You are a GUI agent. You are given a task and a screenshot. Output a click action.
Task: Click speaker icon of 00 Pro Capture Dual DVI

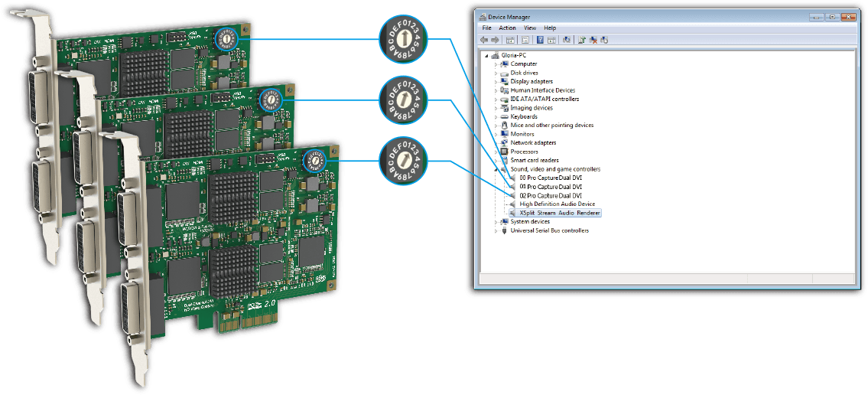[x=513, y=178]
